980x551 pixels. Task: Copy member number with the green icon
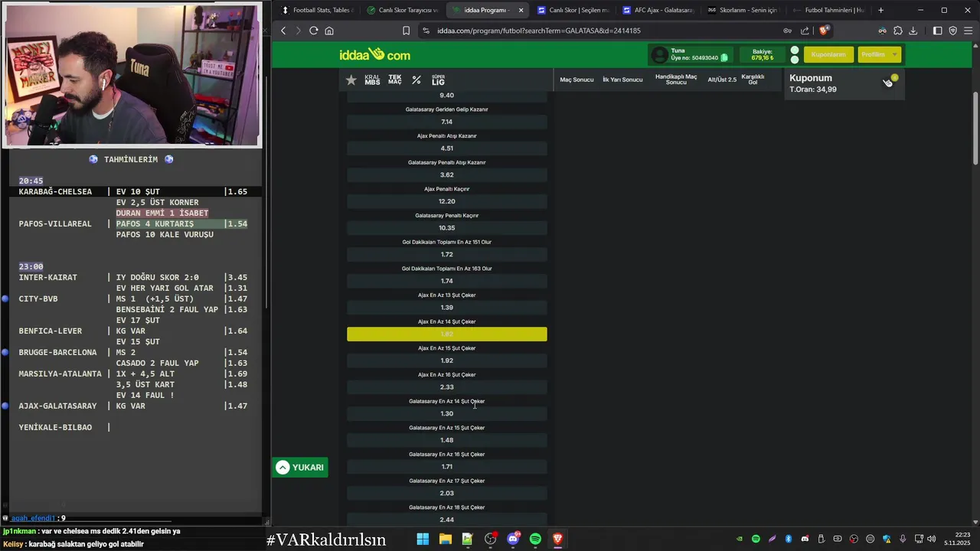(724, 57)
